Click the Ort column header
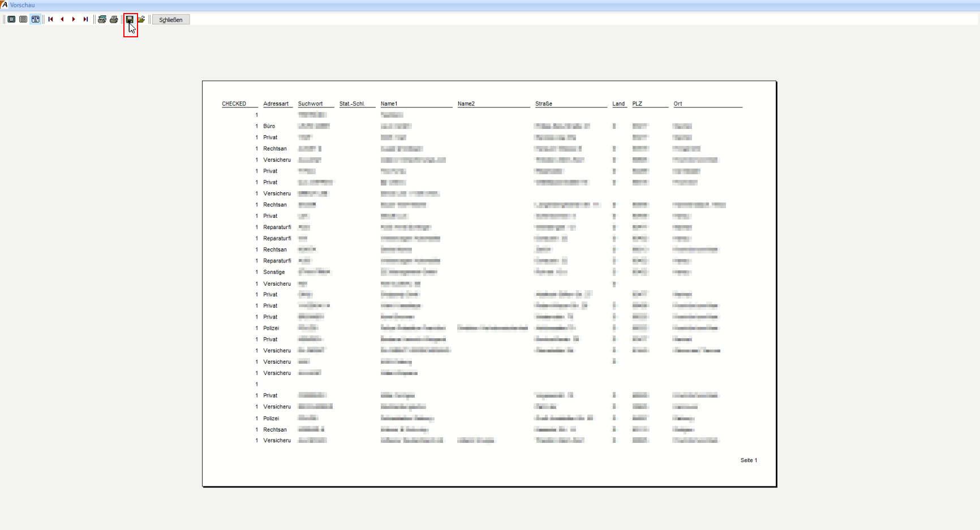 point(678,104)
